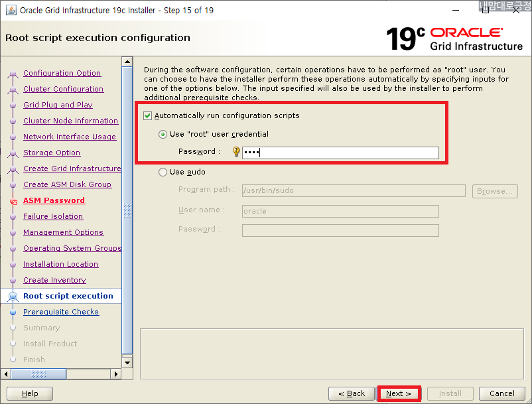Go to Grid Plug and Play step
The height and width of the screenshot is (404, 532).
[58, 105]
